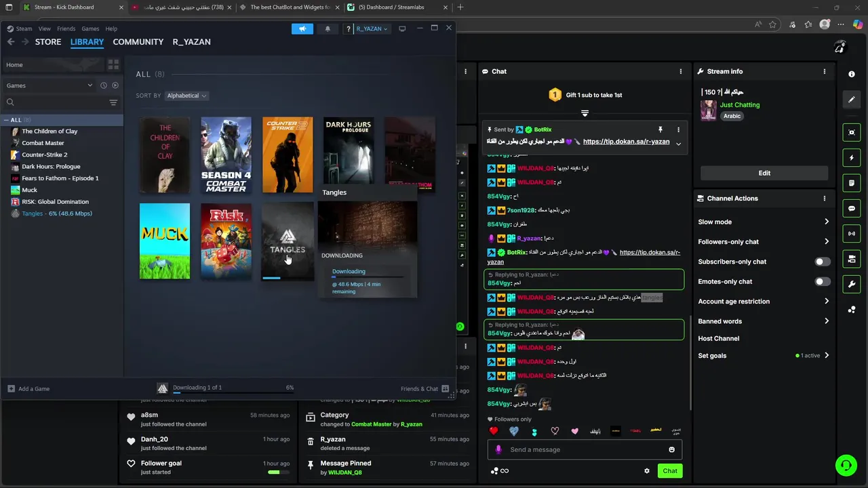Open the speech bubble chat icon on right rail
Screen dimensions: 868x488
tap(852, 209)
